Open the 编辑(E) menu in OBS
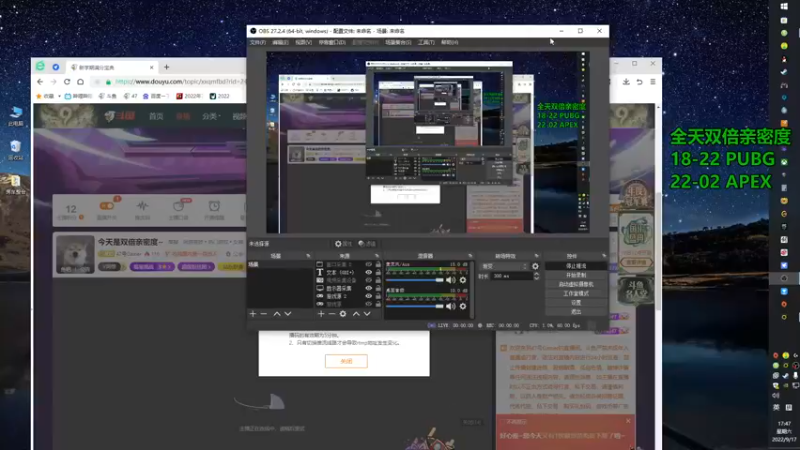Image resolution: width=800 pixels, height=450 pixels. (280, 42)
